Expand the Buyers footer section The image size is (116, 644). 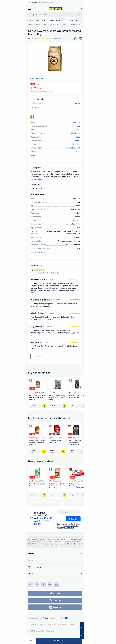click(x=55, y=554)
